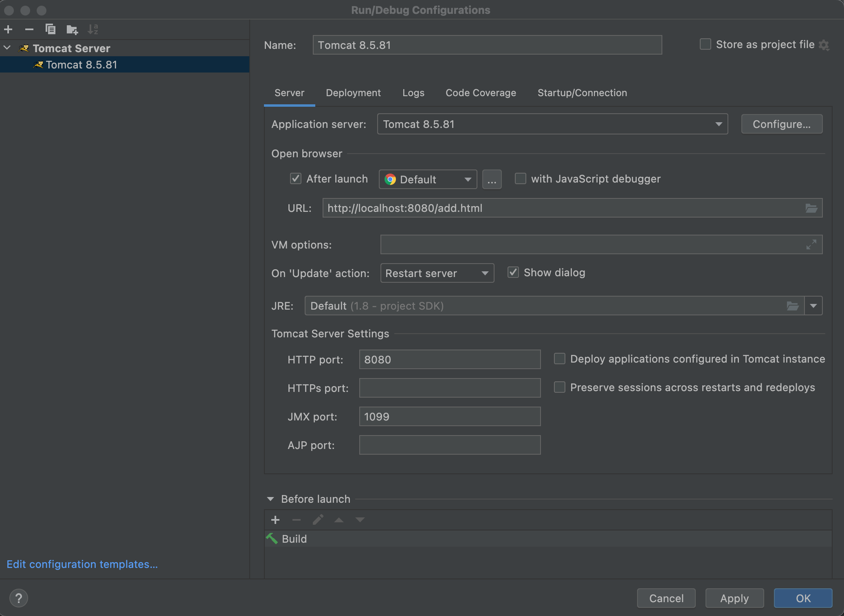The height and width of the screenshot is (616, 844).
Task: Open help with question mark button
Action: (x=18, y=598)
